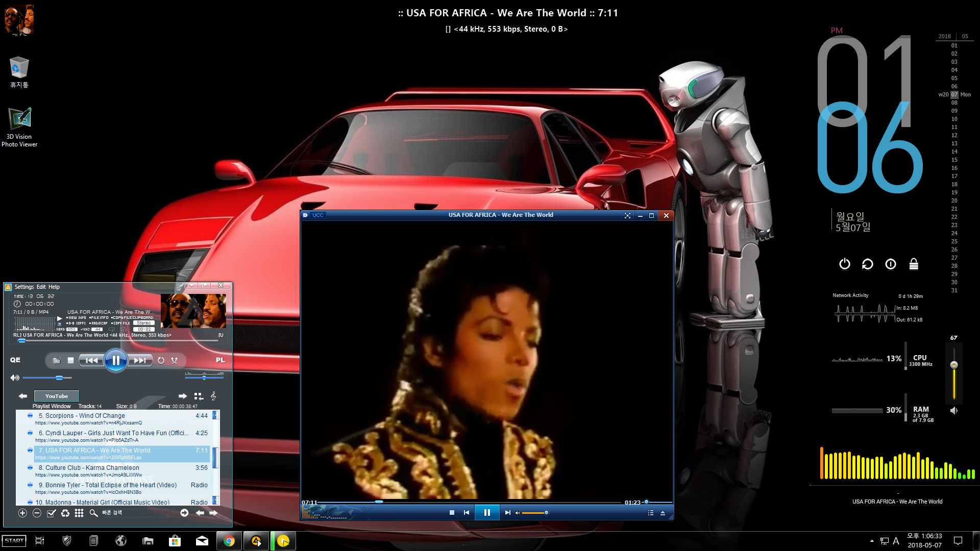
Task: Open the Help menu in audio player
Action: [x=54, y=287]
